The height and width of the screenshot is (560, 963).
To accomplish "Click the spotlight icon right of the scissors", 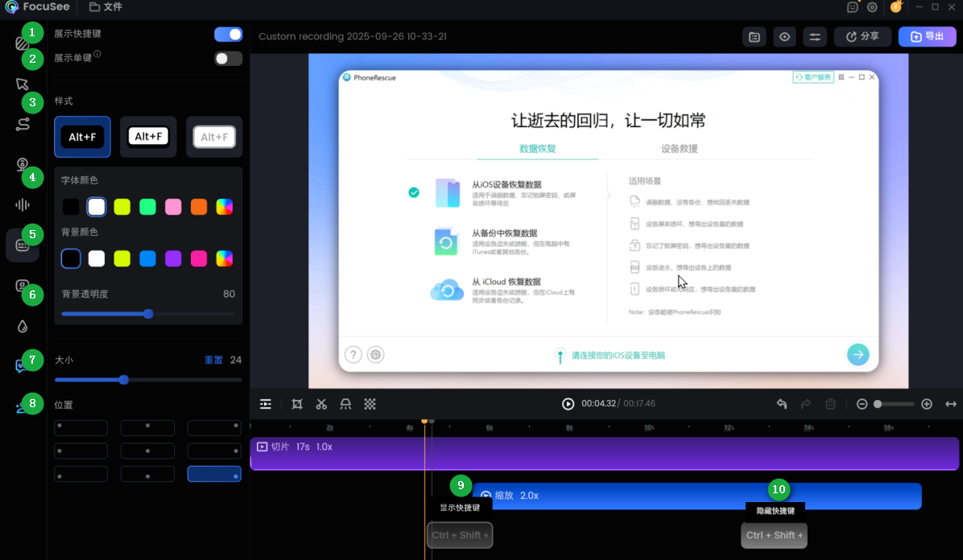I will (345, 404).
